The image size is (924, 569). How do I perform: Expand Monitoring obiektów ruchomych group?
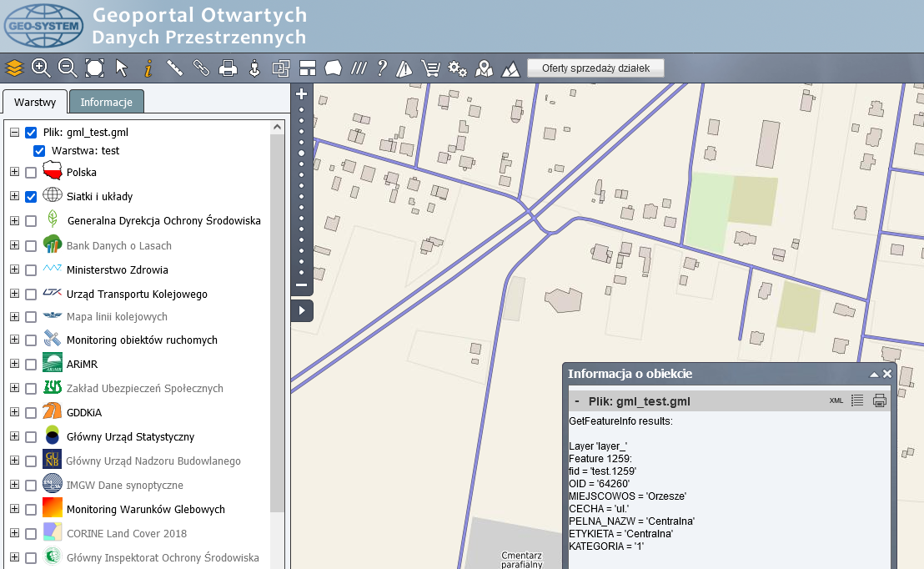click(x=15, y=340)
